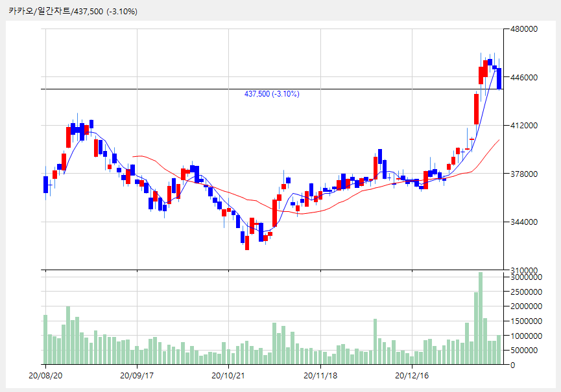The height and width of the screenshot is (392, 561).
Task: Click the 412000 price axis label
Action: coord(523,126)
